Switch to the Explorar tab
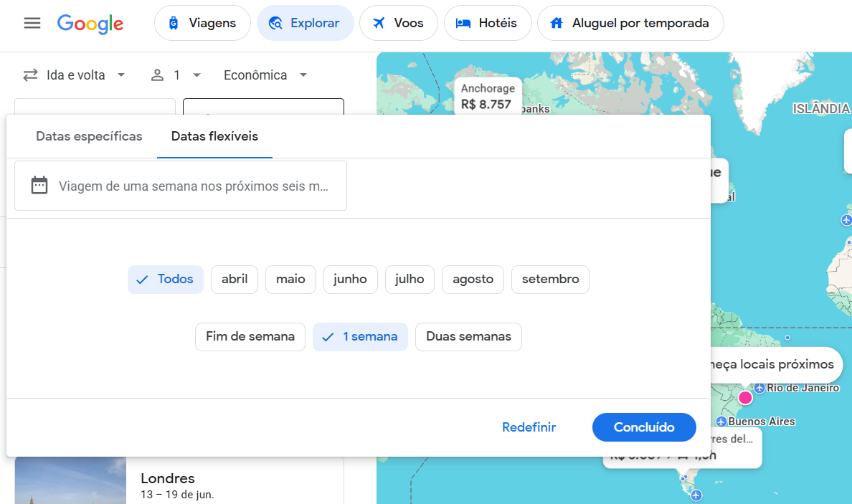The image size is (852, 504). click(305, 23)
